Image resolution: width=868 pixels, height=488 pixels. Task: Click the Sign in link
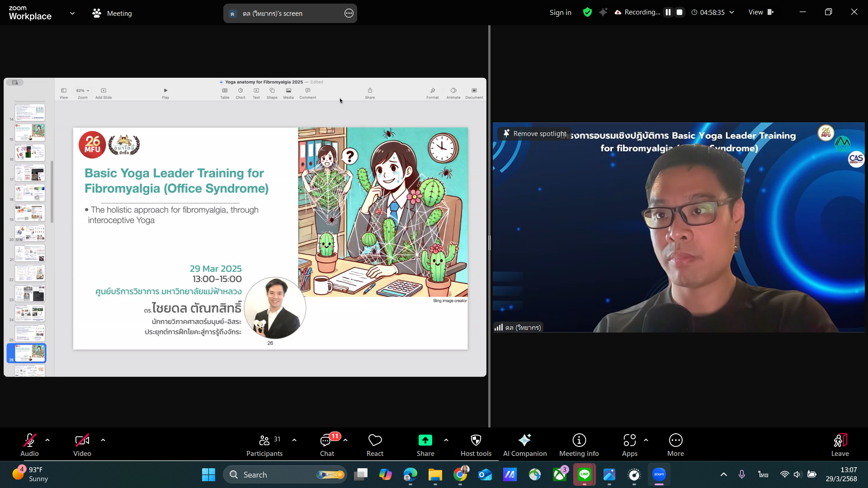(x=560, y=13)
